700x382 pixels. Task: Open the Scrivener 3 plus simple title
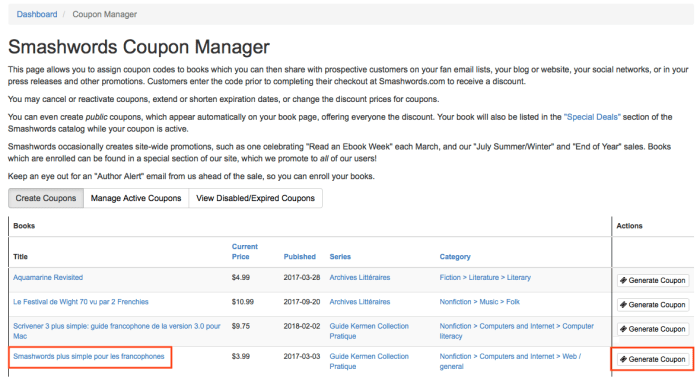117,331
